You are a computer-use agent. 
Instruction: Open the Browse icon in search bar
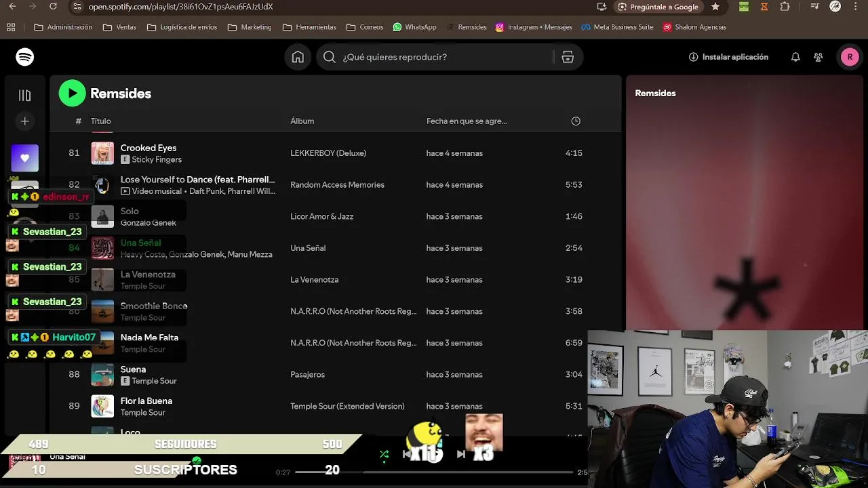point(568,57)
